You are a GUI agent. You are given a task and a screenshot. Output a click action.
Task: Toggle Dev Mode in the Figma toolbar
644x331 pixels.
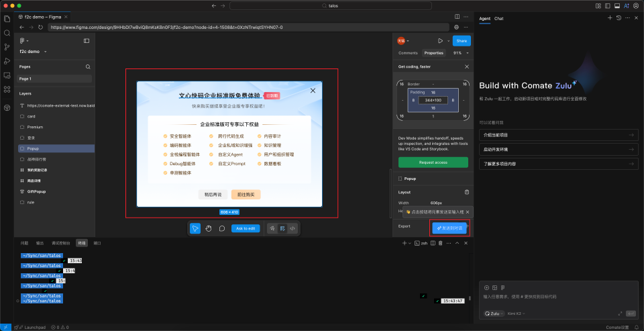292,228
